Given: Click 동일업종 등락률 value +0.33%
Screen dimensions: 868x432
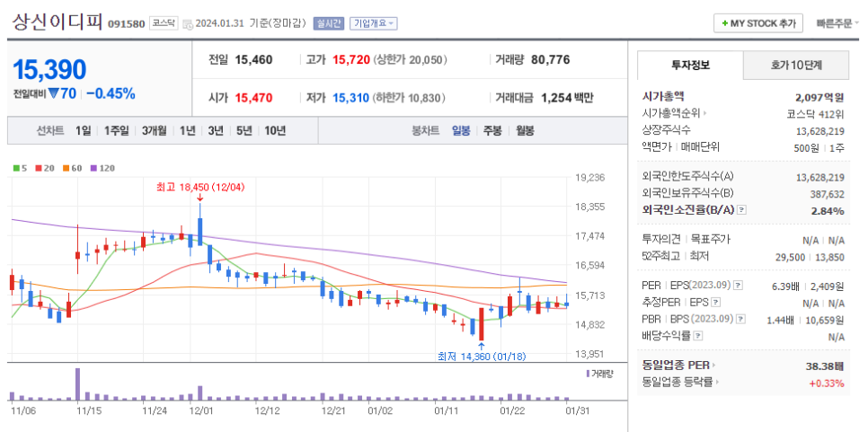Looking at the screenshot, I should (x=828, y=383).
